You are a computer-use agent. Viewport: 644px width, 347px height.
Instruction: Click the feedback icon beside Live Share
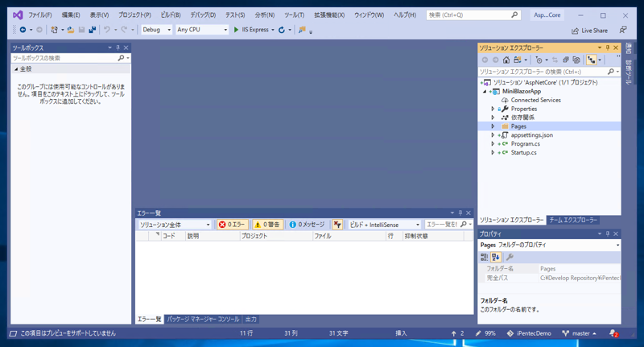coord(623,30)
